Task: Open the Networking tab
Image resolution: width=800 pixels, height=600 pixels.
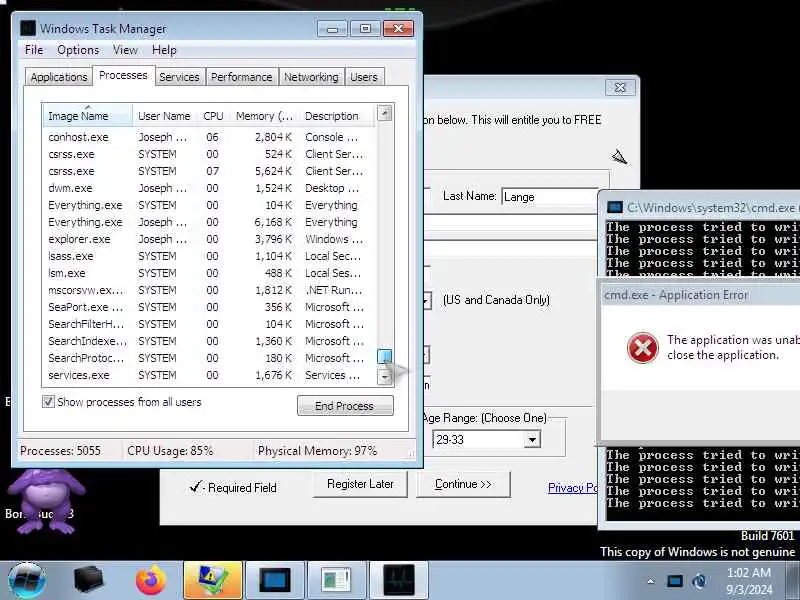Action: [x=311, y=77]
